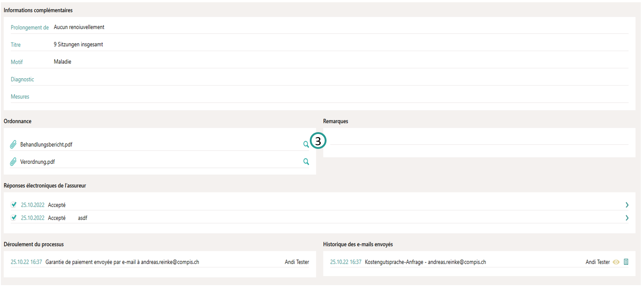The height and width of the screenshot is (291, 644).
Task: Expand first Accepté response with chevron
Action: click(x=627, y=205)
